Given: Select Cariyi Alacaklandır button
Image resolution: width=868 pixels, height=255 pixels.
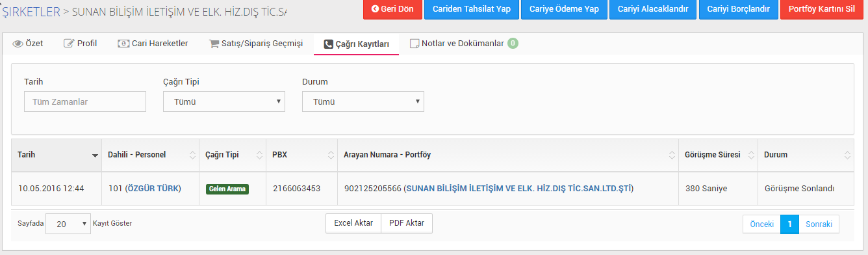Looking at the screenshot, I should pos(652,10).
